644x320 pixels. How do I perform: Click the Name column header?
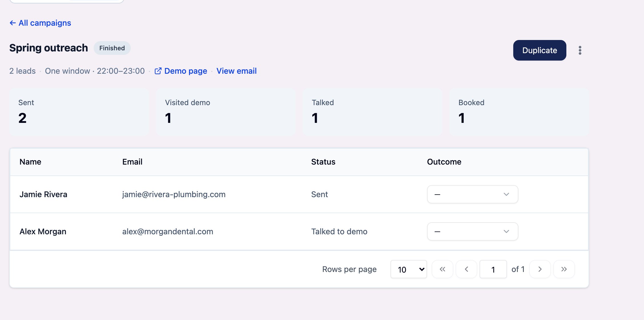[30, 162]
